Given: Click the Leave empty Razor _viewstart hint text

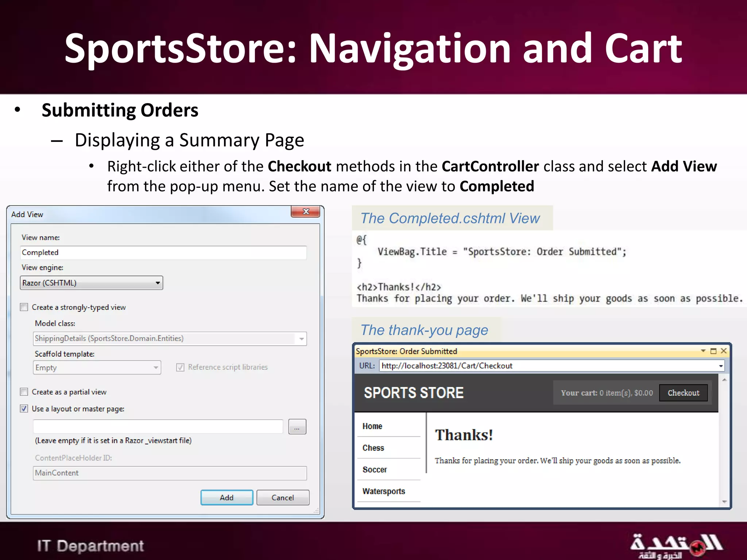Looking at the screenshot, I should [113, 440].
